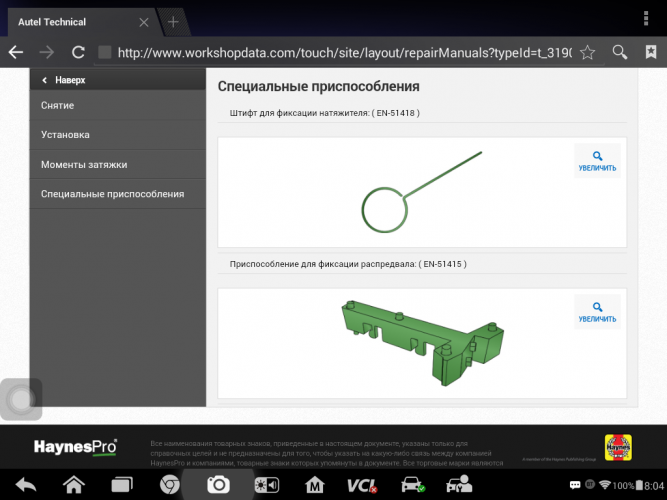Screen dimensions: 667x500
Task: Click the tensioner locking pin illustration
Action: [x=421, y=192]
